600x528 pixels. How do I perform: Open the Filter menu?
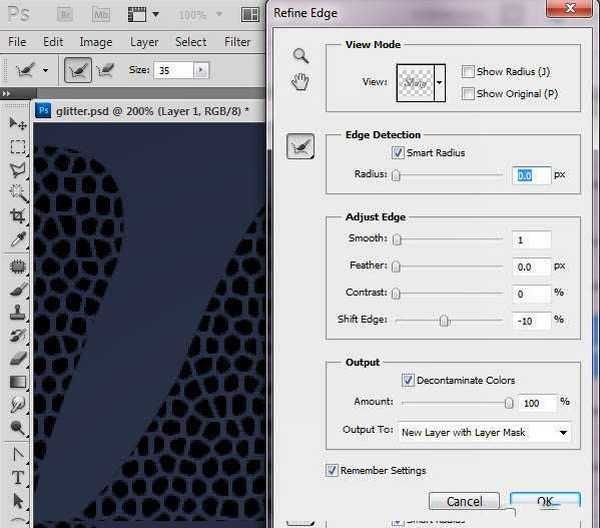click(x=237, y=42)
